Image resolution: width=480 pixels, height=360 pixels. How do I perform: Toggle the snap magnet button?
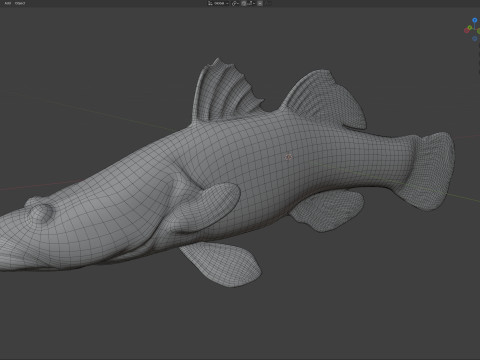pyautogui.click(x=244, y=3)
